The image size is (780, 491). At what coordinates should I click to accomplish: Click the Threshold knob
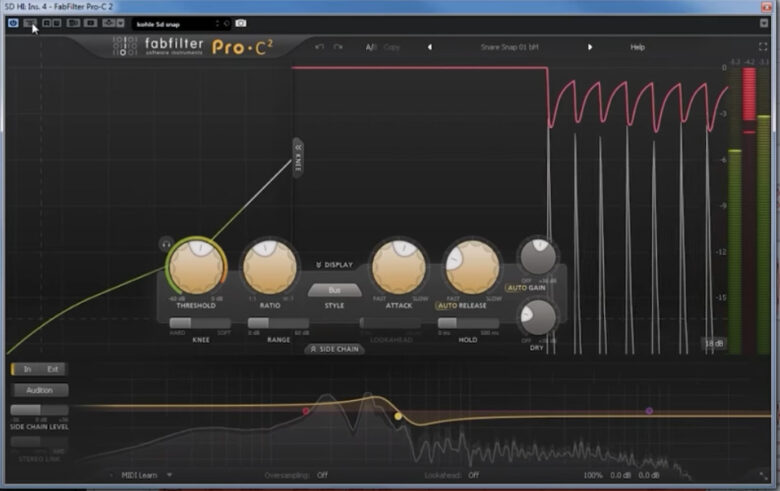[x=196, y=267]
